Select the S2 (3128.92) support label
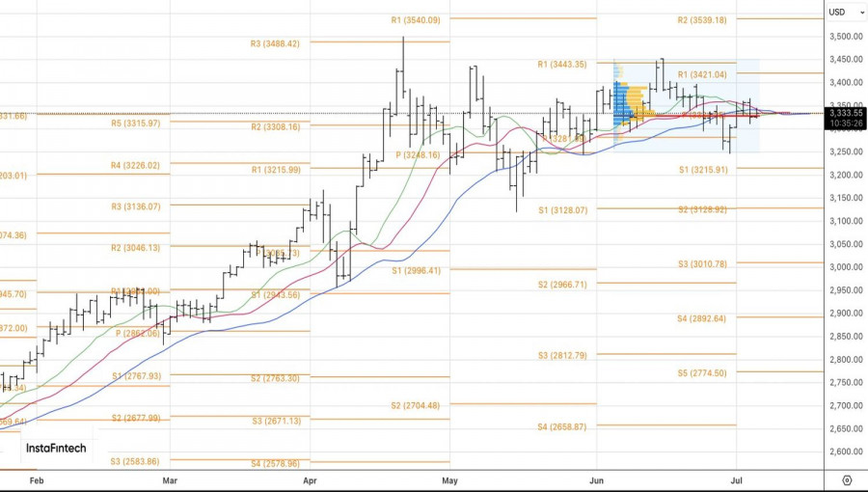The image size is (868, 492). tap(702, 209)
